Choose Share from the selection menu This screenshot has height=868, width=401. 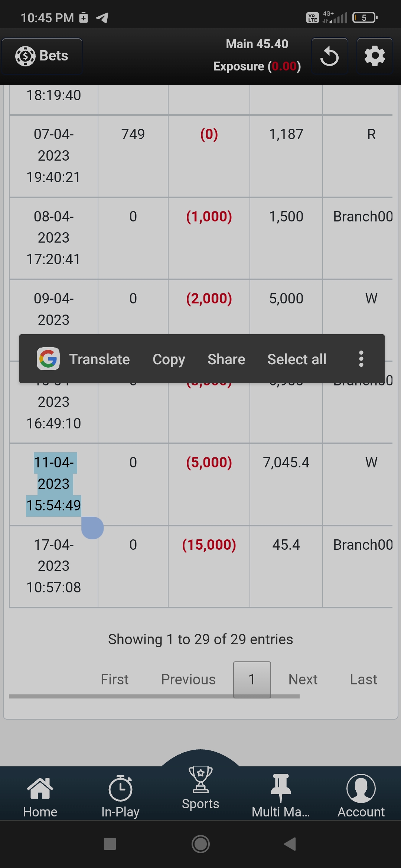coord(226,359)
